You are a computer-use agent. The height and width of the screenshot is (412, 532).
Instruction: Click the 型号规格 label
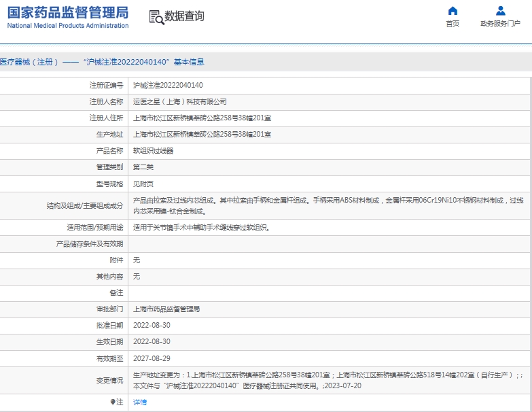109,184
